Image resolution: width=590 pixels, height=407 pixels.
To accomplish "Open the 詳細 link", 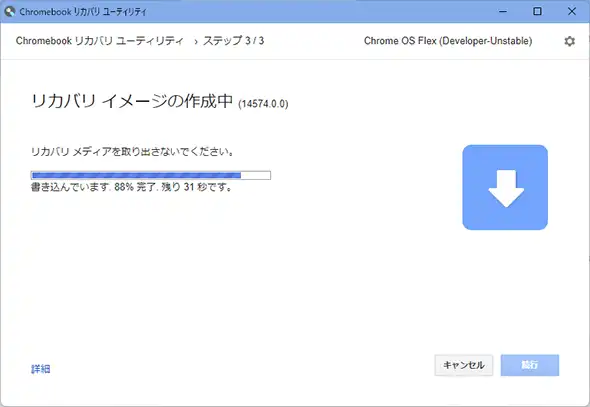I will point(41,369).
